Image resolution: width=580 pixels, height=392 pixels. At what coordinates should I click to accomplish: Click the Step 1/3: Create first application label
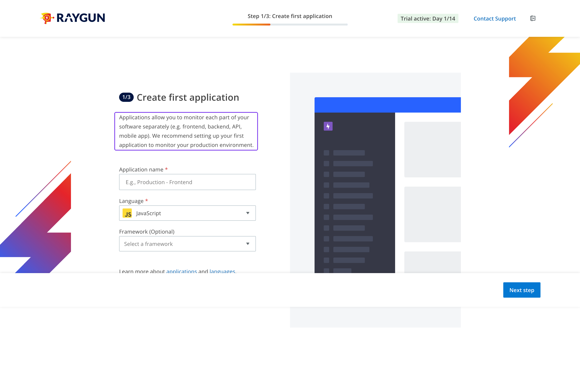pyautogui.click(x=290, y=16)
